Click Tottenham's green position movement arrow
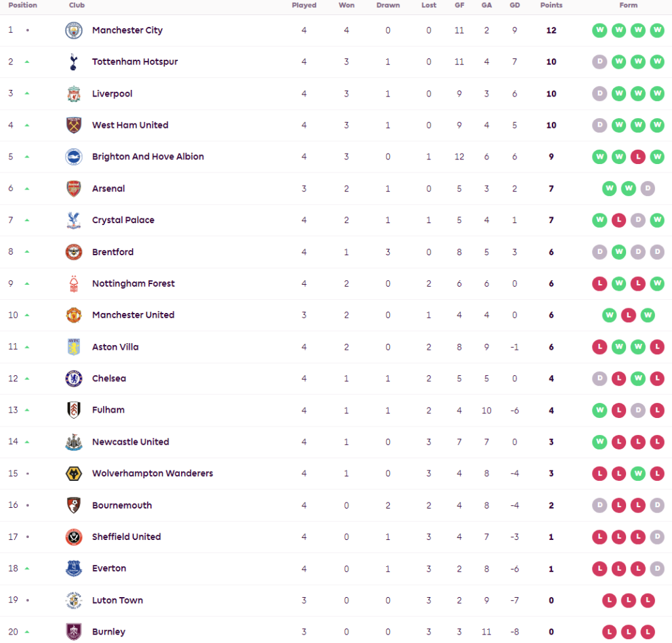The height and width of the screenshot is (643, 672). (x=27, y=62)
